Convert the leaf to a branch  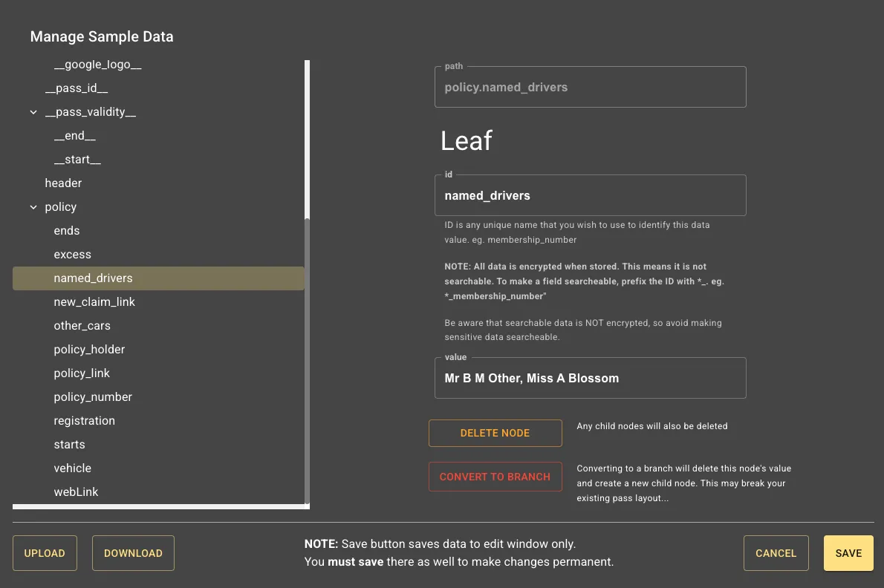[495, 476]
